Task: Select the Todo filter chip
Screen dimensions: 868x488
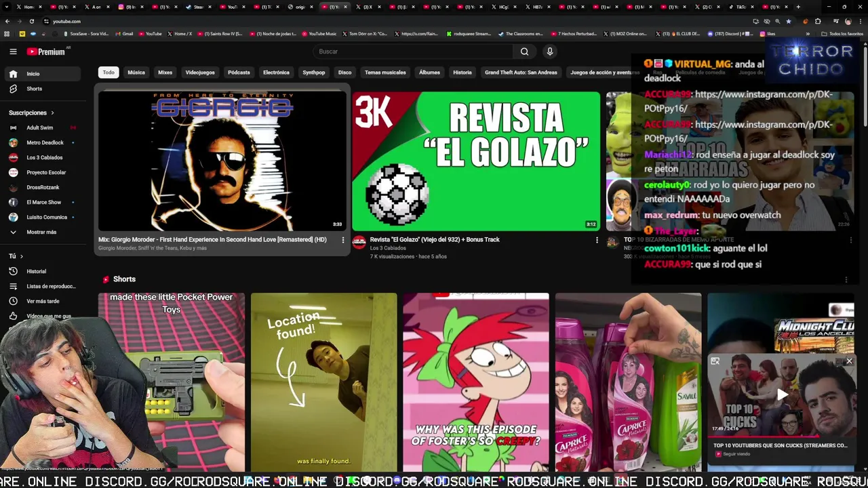Action: [108, 73]
